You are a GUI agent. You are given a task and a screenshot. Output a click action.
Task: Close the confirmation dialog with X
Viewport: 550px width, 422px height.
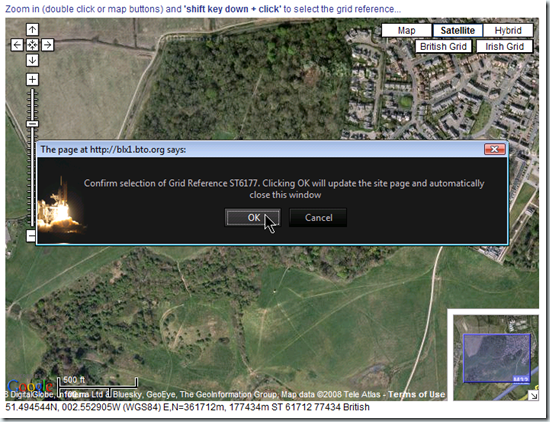(495, 149)
